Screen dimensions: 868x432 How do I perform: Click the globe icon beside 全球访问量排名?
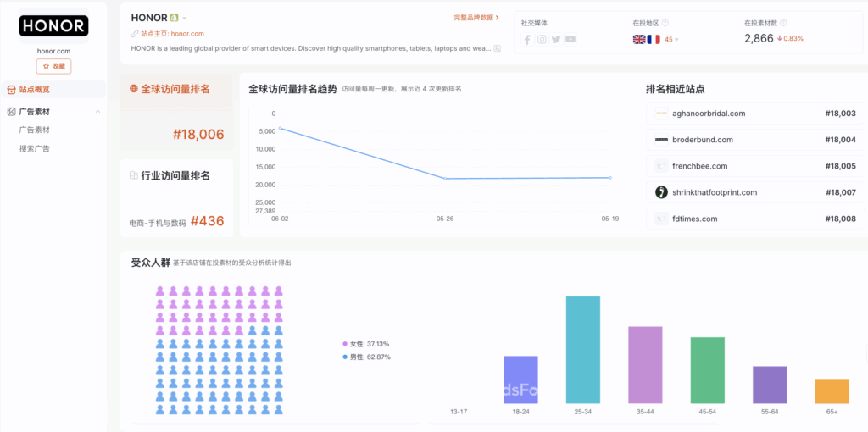(x=133, y=88)
